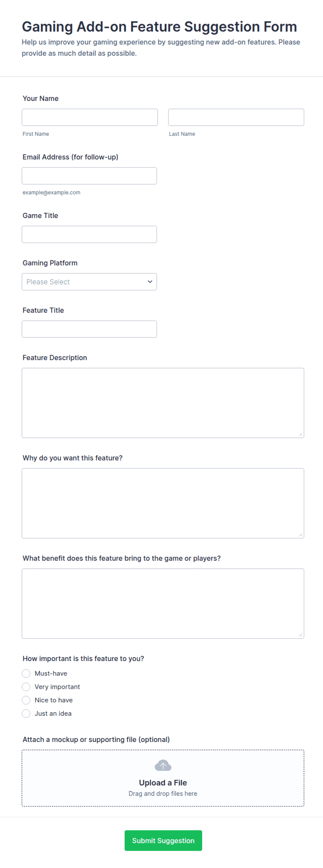Select Nice to have importance option
This screenshot has height=868, width=323.
[x=26, y=700]
